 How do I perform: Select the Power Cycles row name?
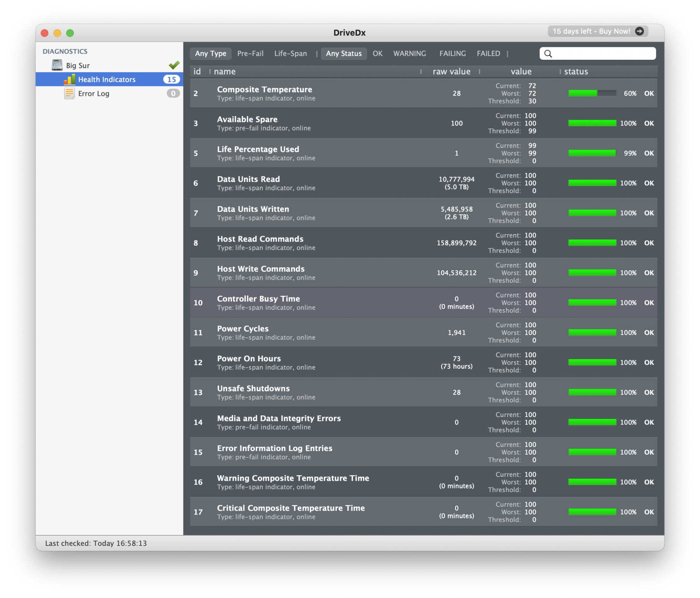[x=243, y=328]
